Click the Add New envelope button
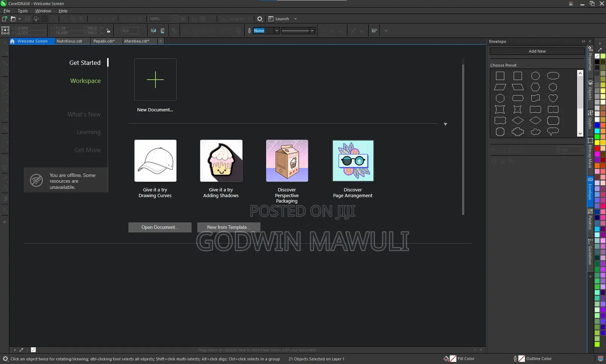The width and height of the screenshot is (606, 364). (x=537, y=51)
